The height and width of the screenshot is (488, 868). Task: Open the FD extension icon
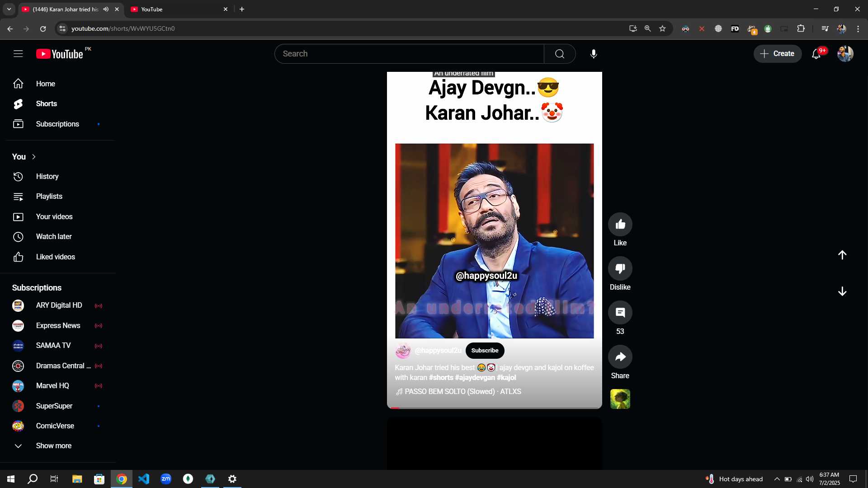point(735,28)
